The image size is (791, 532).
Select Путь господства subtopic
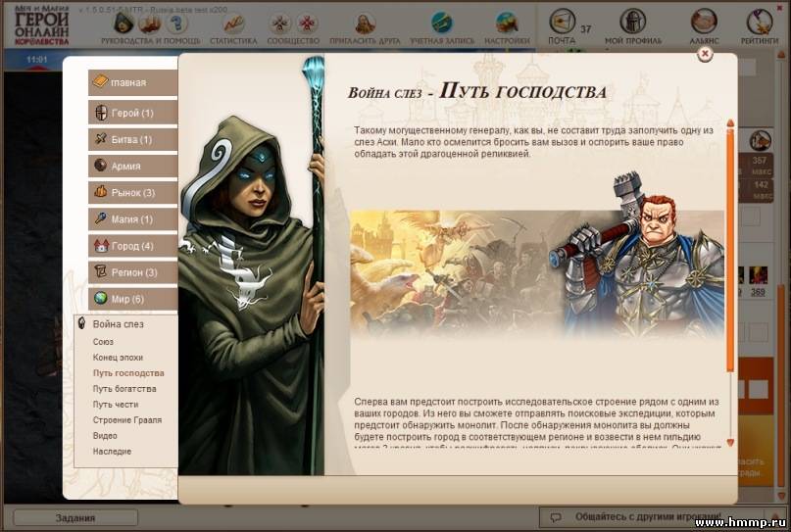(128, 373)
